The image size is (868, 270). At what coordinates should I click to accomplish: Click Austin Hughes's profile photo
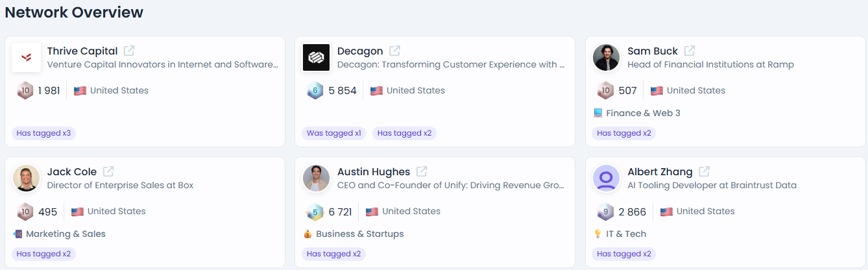point(316,178)
